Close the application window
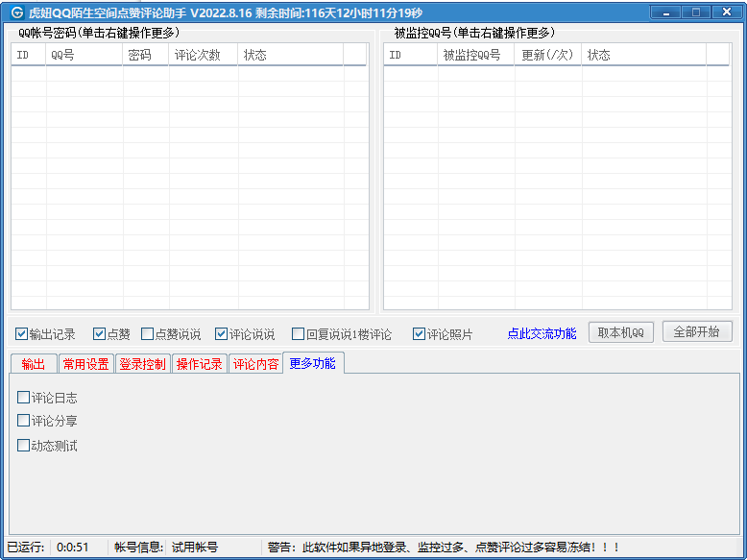The image size is (747, 560). click(x=727, y=12)
